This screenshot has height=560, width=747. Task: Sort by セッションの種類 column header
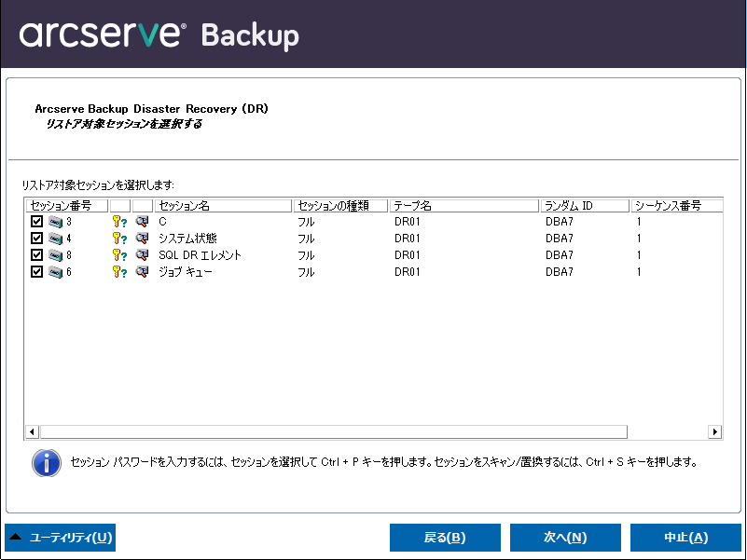click(x=340, y=206)
